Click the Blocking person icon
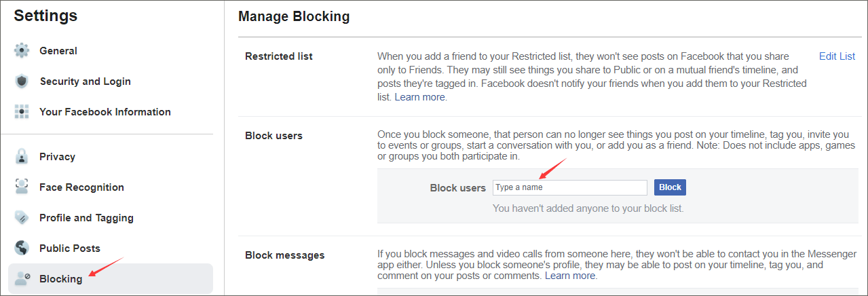The height and width of the screenshot is (296, 868). (x=22, y=279)
